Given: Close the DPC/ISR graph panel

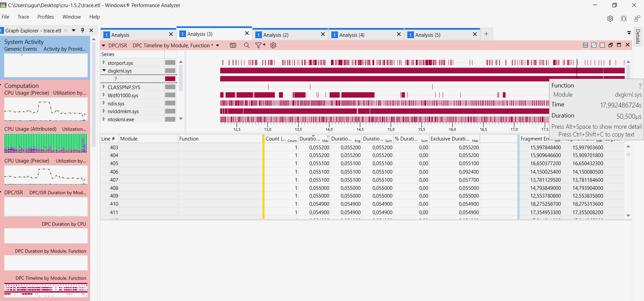Looking at the screenshot, I should 627,45.
